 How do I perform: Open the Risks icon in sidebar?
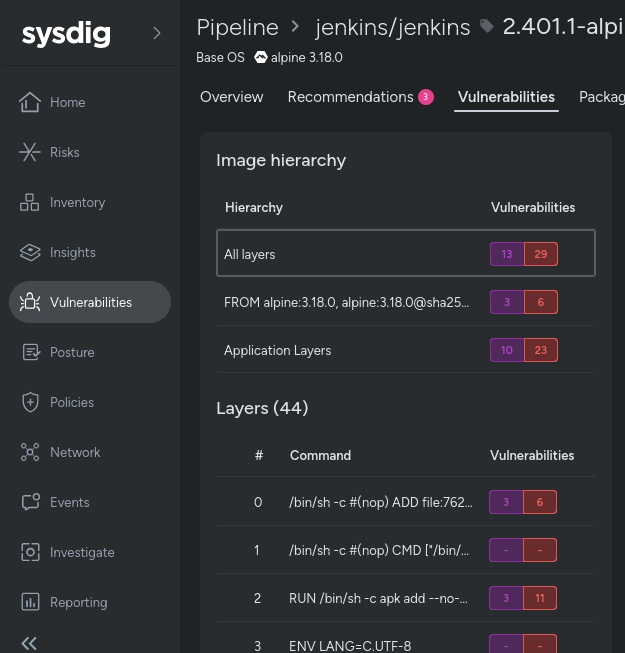click(30, 152)
